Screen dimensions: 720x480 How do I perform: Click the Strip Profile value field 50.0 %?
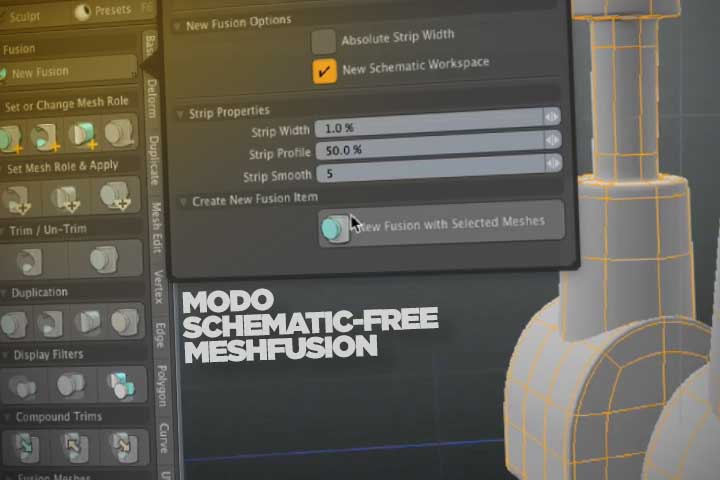[431, 146]
